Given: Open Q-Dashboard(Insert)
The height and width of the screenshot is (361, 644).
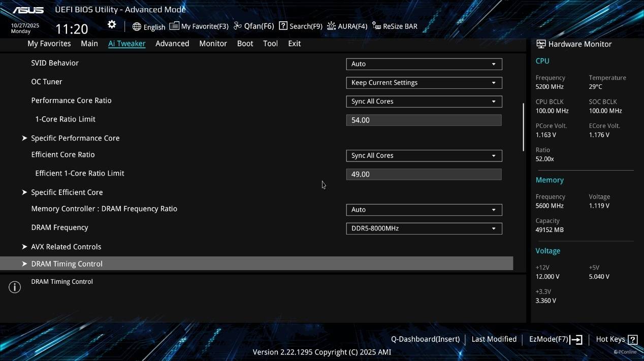Looking at the screenshot, I should pos(425,339).
